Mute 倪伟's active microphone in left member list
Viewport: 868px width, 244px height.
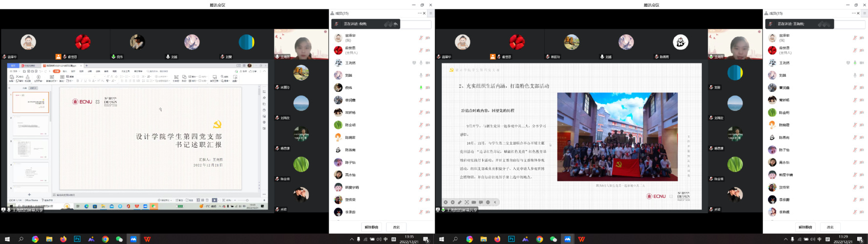coord(421,88)
